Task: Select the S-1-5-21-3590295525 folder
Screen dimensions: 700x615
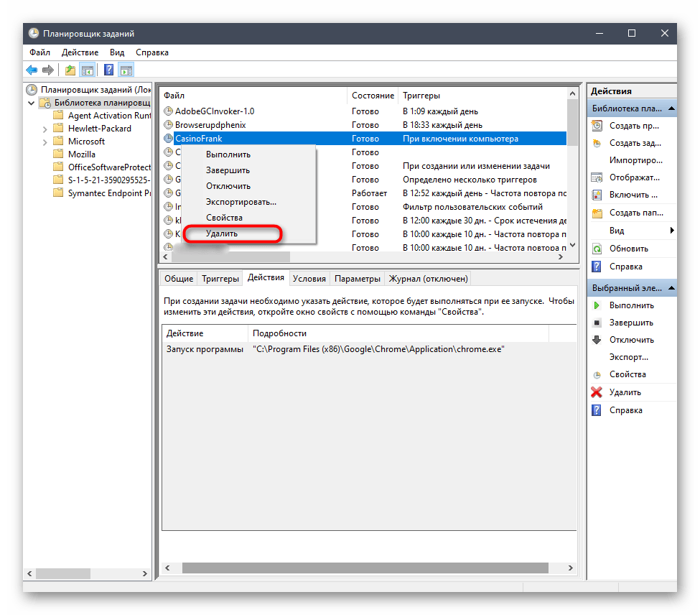Action: [x=109, y=180]
